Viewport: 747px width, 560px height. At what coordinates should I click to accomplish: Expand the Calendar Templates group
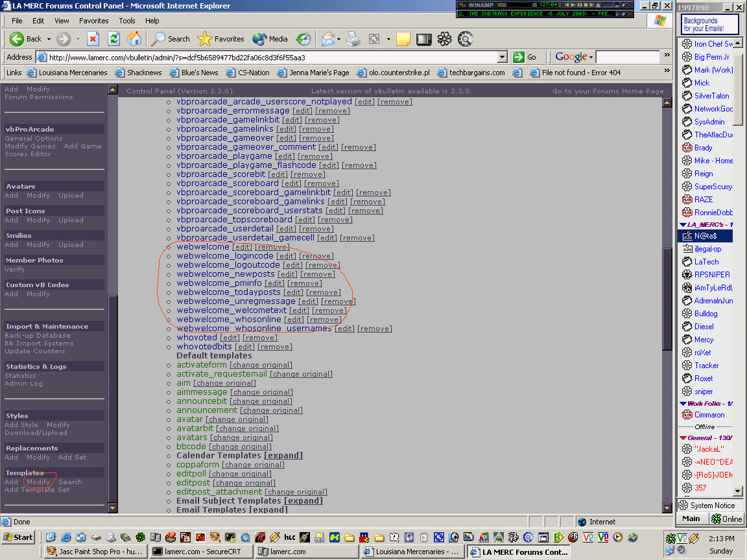click(x=283, y=456)
